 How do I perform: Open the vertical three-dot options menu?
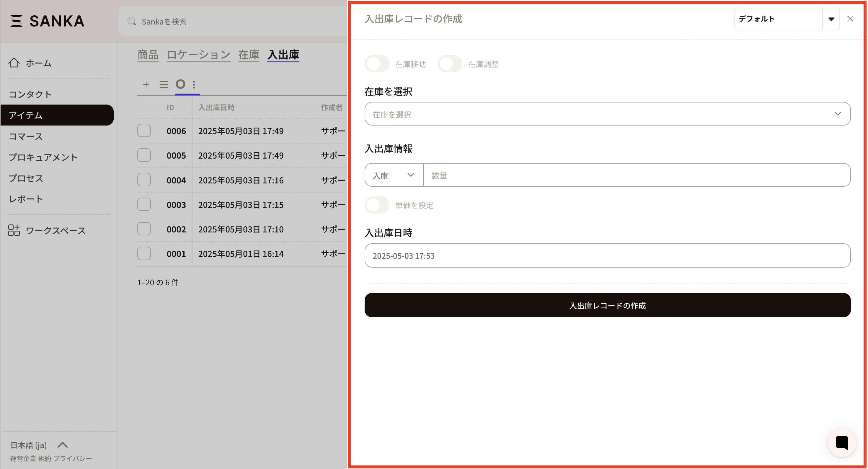tap(194, 84)
